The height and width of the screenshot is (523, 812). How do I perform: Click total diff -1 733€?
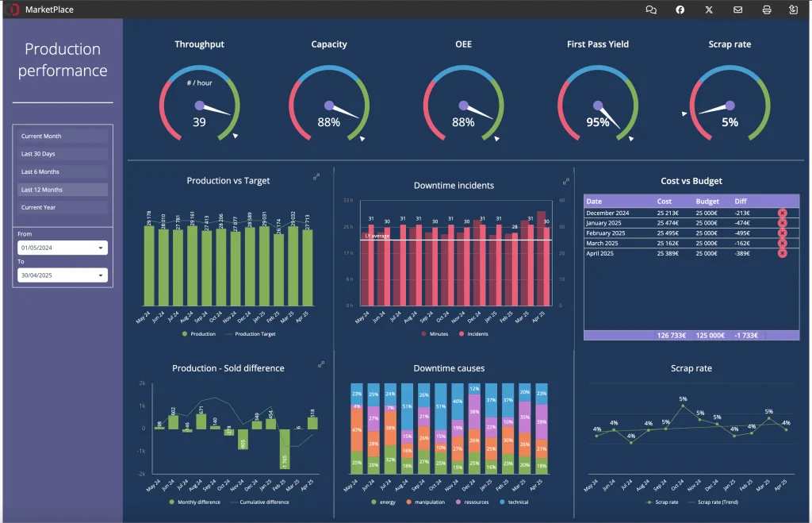click(746, 336)
